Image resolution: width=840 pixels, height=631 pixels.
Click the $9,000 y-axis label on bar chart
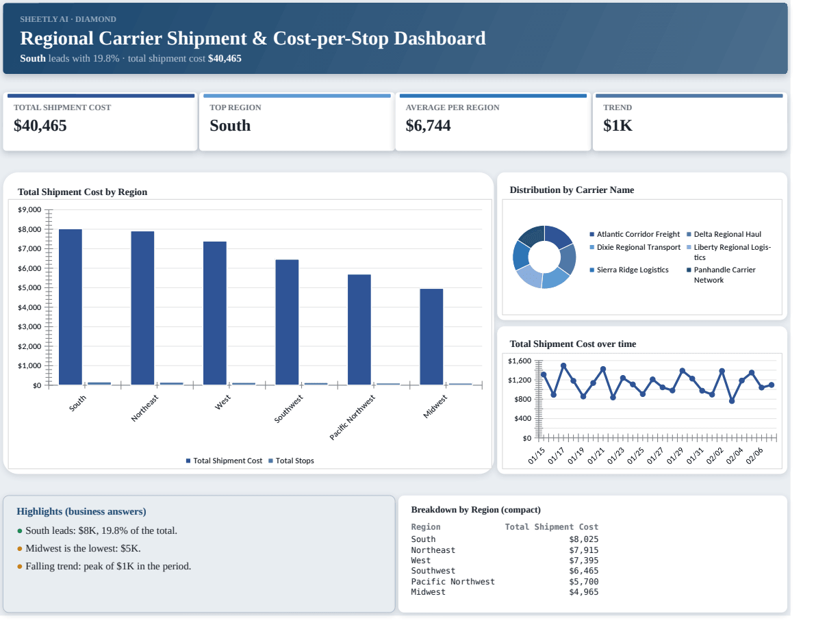(x=29, y=209)
